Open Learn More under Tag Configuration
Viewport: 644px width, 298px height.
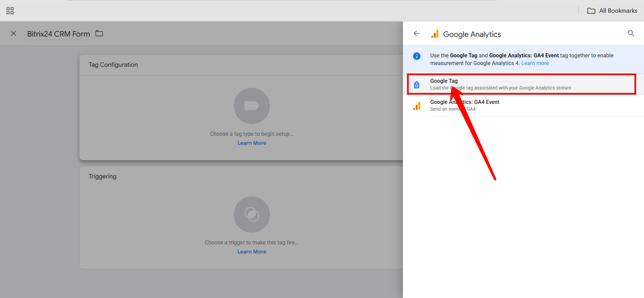[x=252, y=143]
